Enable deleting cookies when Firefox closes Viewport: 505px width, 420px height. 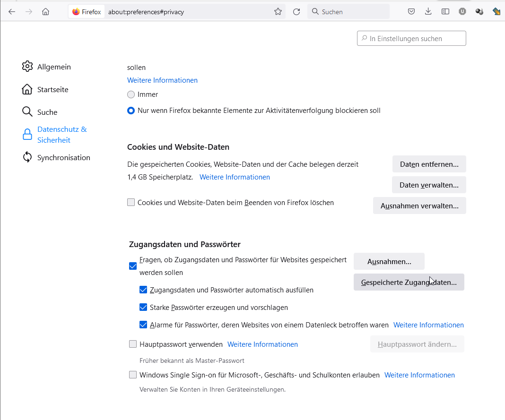[131, 203]
